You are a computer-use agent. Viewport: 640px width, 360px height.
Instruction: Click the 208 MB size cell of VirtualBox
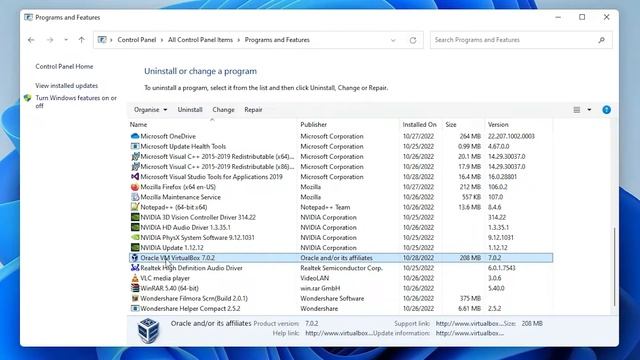(x=470, y=258)
